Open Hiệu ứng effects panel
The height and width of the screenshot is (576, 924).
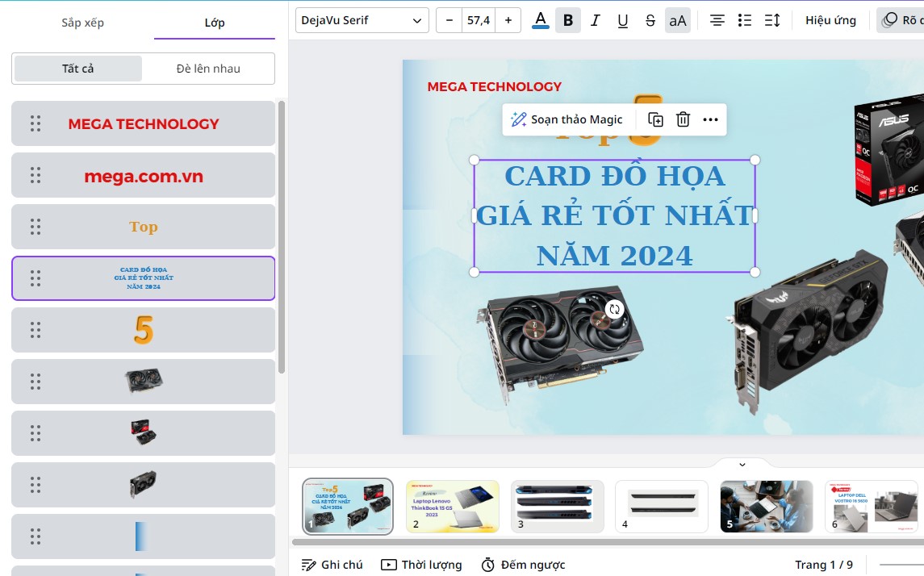pos(830,21)
